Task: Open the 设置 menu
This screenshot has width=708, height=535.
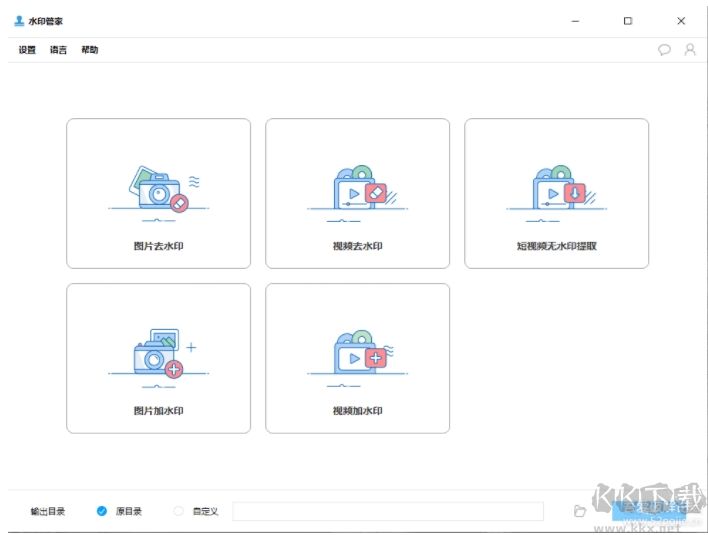Action: coord(27,50)
